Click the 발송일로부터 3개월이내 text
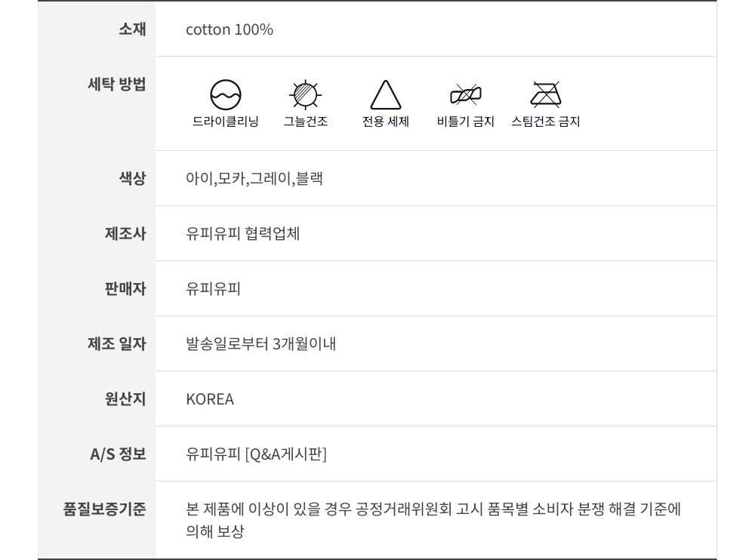Viewport: 755px width, 560px height. [x=261, y=344]
